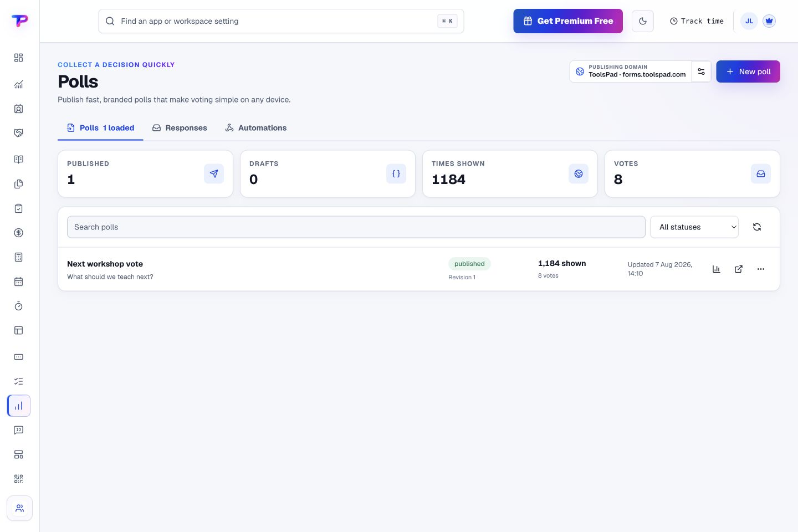This screenshot has height=532, width=798.
Task: Open the QR code sidebar icon
Action: pos(18,479)
